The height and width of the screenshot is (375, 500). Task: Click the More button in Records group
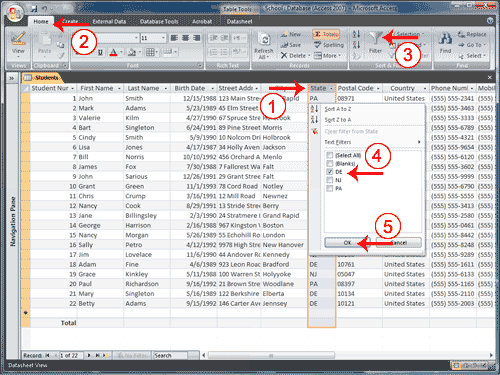[x=327, y=56]
